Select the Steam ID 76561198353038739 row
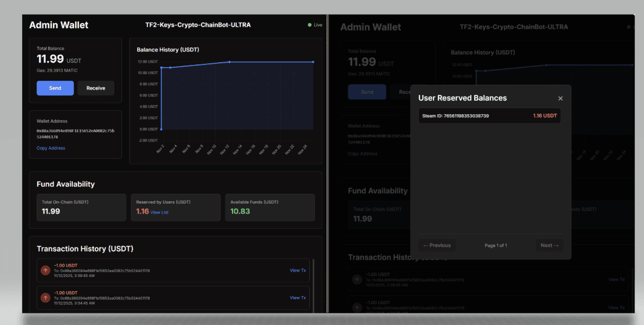Image resolution: width=644 pixels, height=325 pixels. (x=489, y=116)
